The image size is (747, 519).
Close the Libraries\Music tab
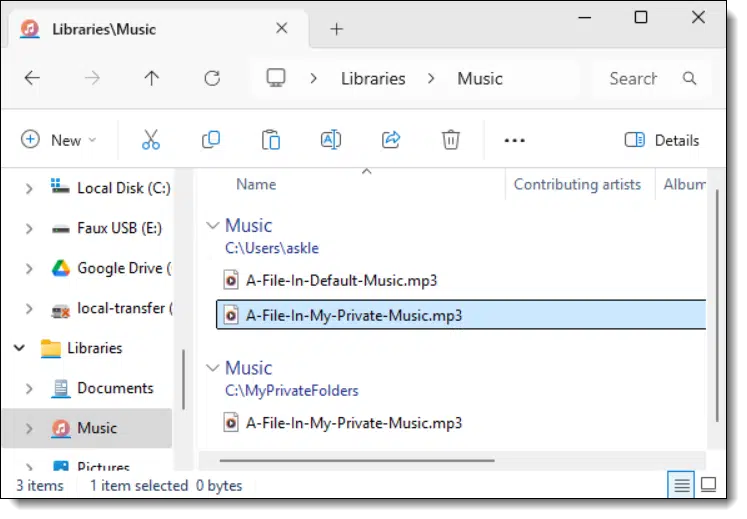(282, 28)
